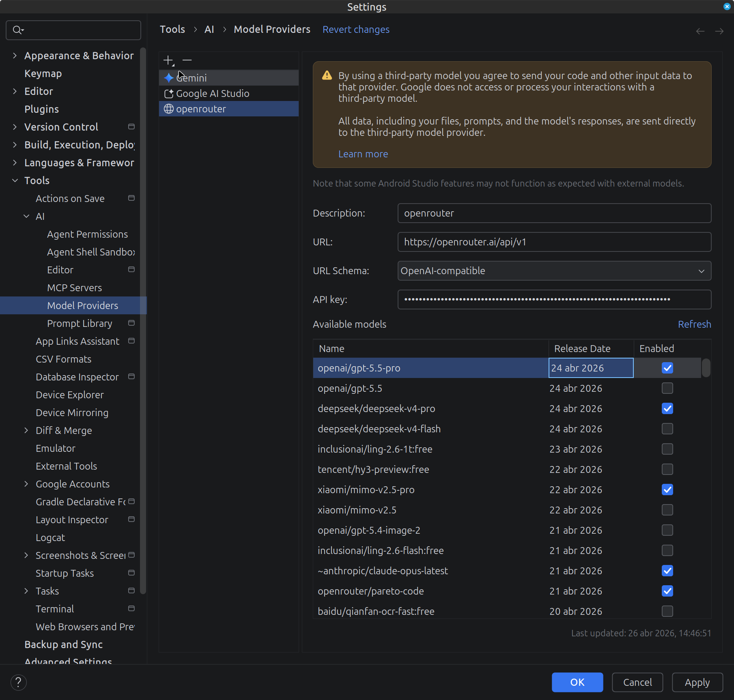Uncheck the openrouter/pareto-code model
The width and height of the screenshot is (734, 700).
(667, 591)
